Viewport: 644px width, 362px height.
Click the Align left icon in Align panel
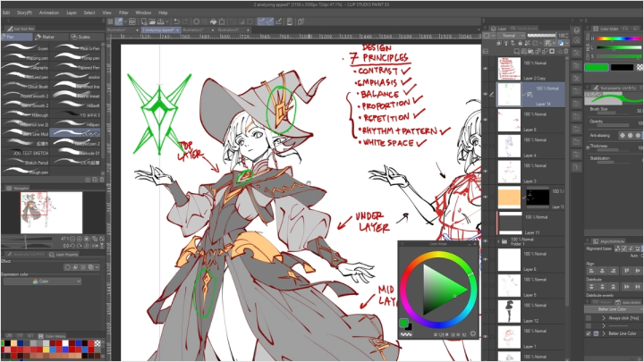591,271
